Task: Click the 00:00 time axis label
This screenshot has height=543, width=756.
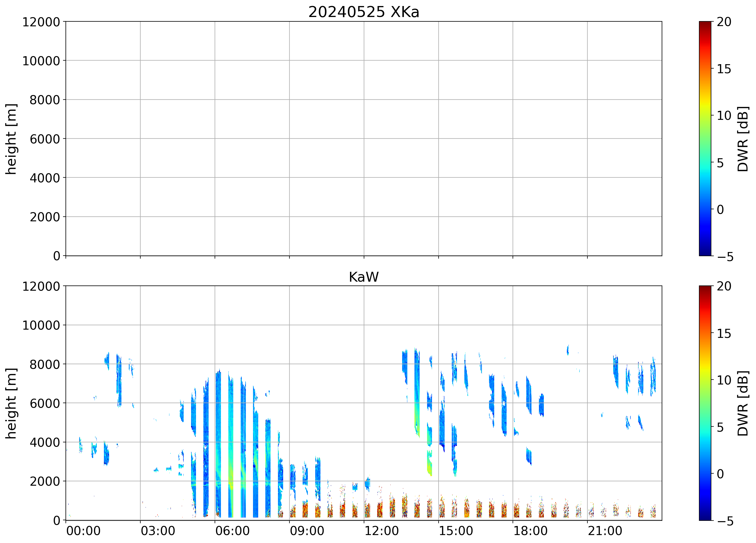Action: point(83,531)
